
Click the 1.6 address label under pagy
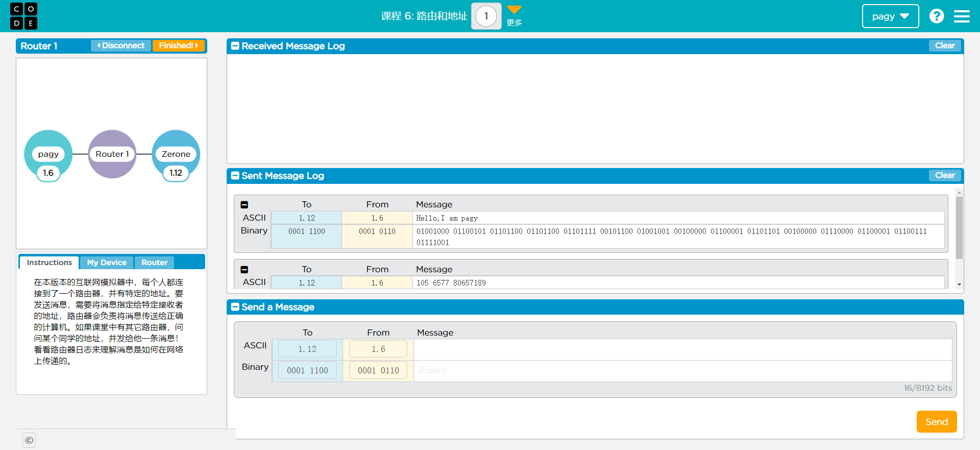(48, 173)
